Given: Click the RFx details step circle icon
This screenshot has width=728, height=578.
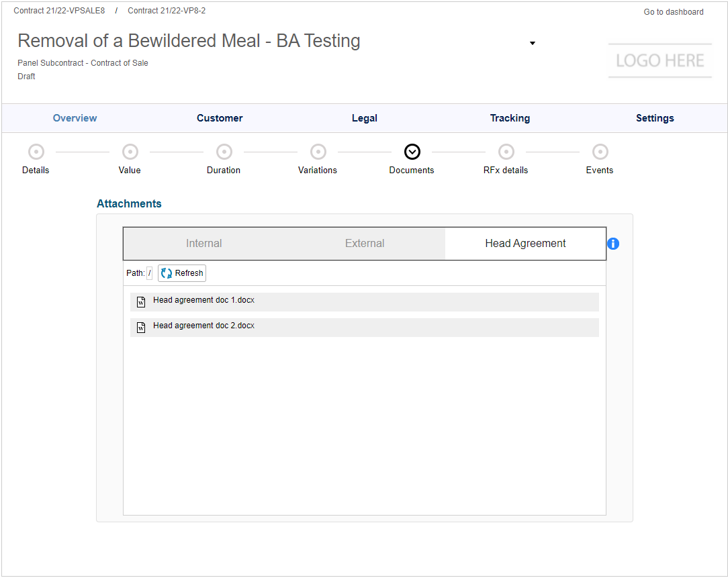Looking at the screenshot, I should [506, 152].
